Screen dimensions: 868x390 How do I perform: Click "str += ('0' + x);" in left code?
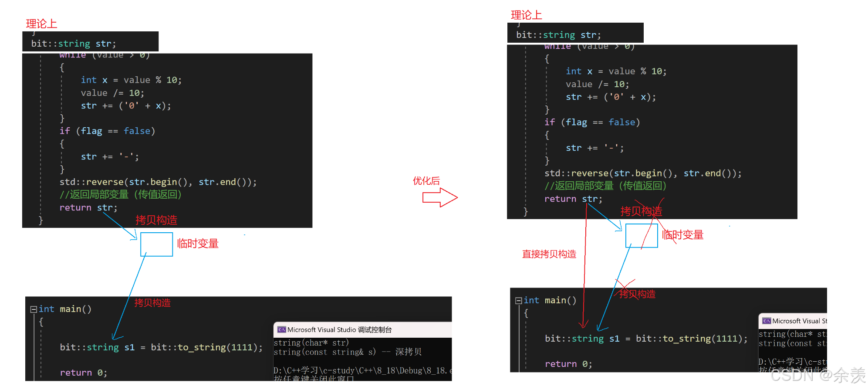tap(126, 106)
